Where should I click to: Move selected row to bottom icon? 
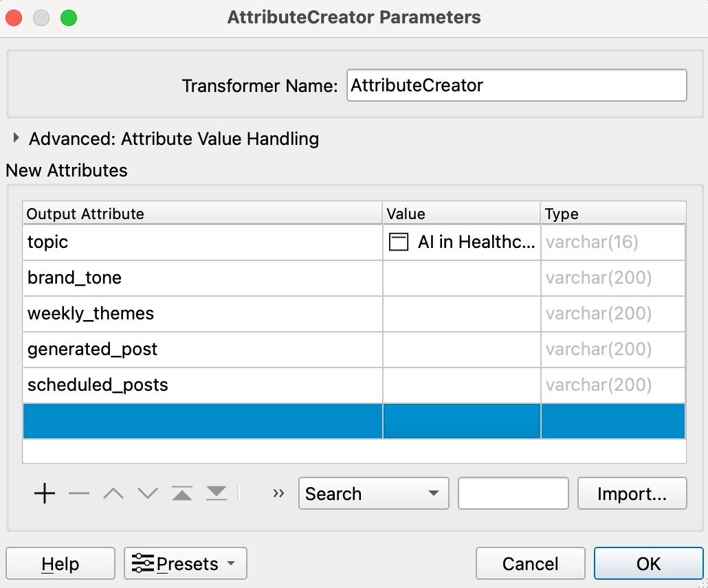pyautogui.click(x=217, y=493)
